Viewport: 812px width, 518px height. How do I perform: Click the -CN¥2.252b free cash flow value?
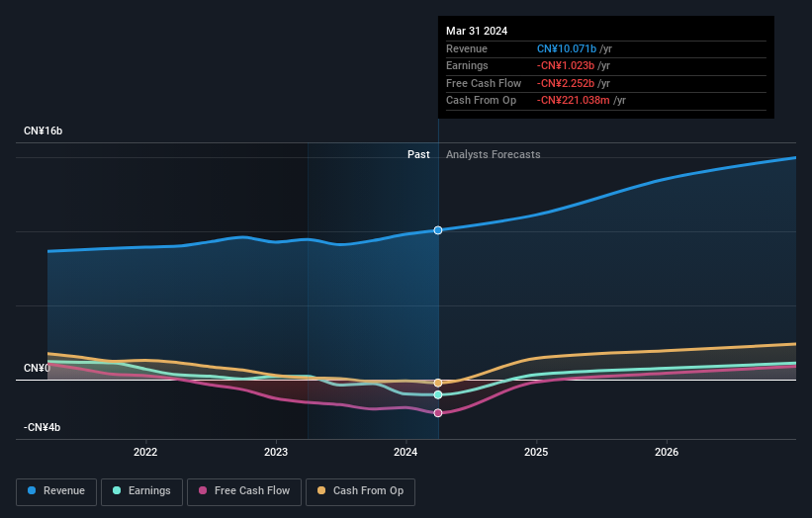566,83
